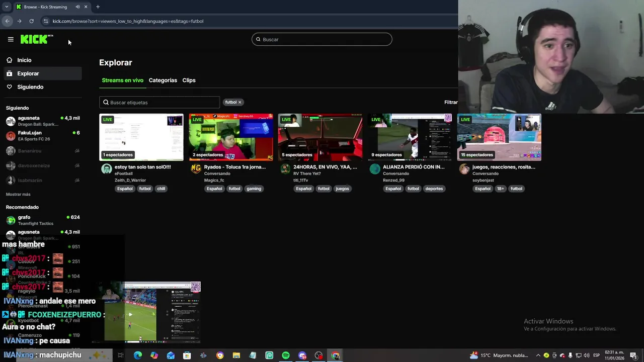Click titi_11Tv channel avatar
Image resolution: width=644 pixels, height=362 pixels.
285,169
